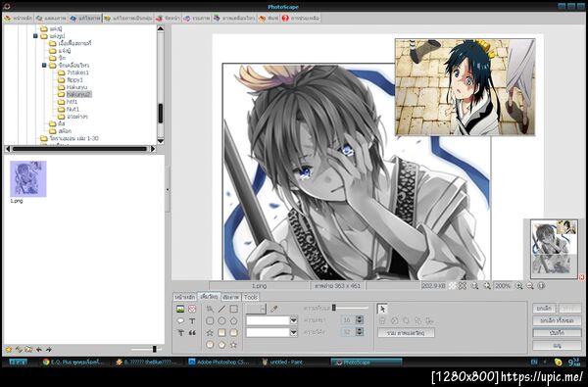Click the merge photo and objects button
588x387 pixels.
coord(406,333)
